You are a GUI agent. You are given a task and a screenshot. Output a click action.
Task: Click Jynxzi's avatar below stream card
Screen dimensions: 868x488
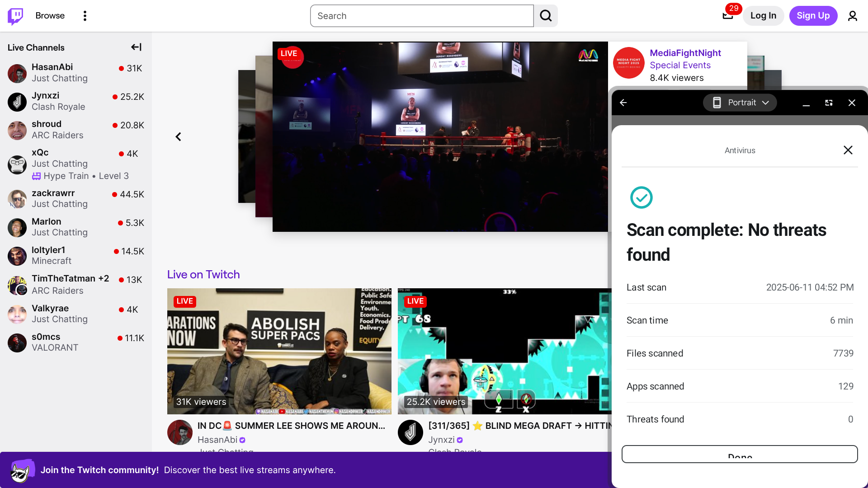pyautogui.click(x=410, y=432)
